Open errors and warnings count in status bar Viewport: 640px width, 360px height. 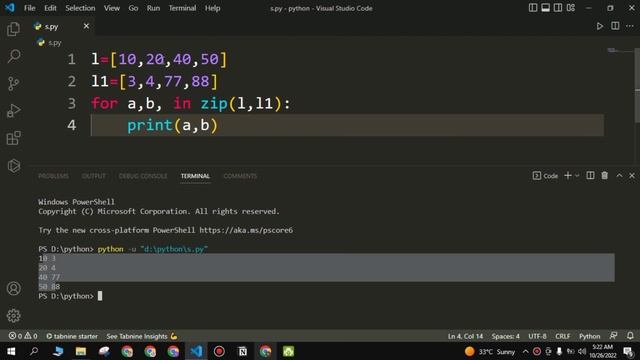[23, 336]
